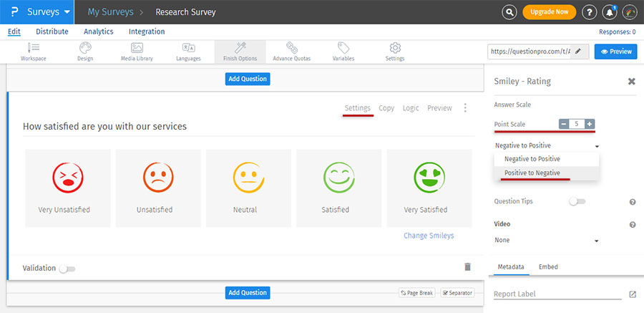Viewport: 644px width, 313px height.
Task: Delete question using trash icon
Action: tap(467, 266)
